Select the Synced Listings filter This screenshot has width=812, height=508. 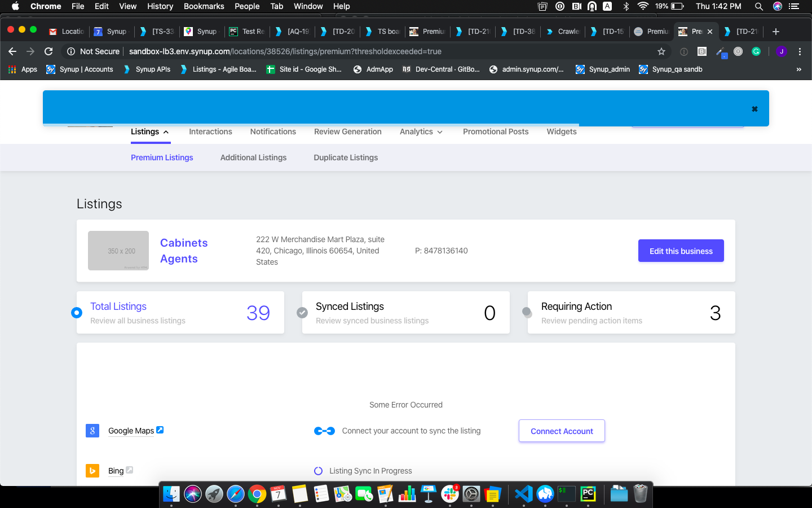(302, 313)
